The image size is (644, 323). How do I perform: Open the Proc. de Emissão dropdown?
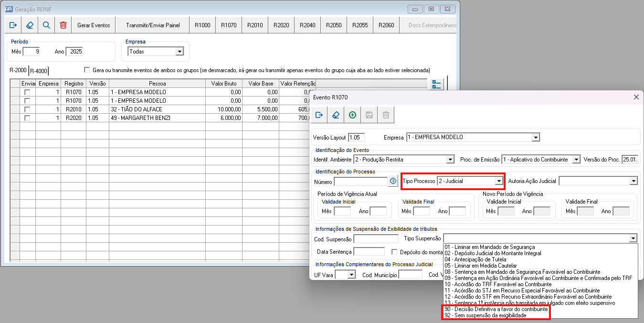click(x=576, y=160)
